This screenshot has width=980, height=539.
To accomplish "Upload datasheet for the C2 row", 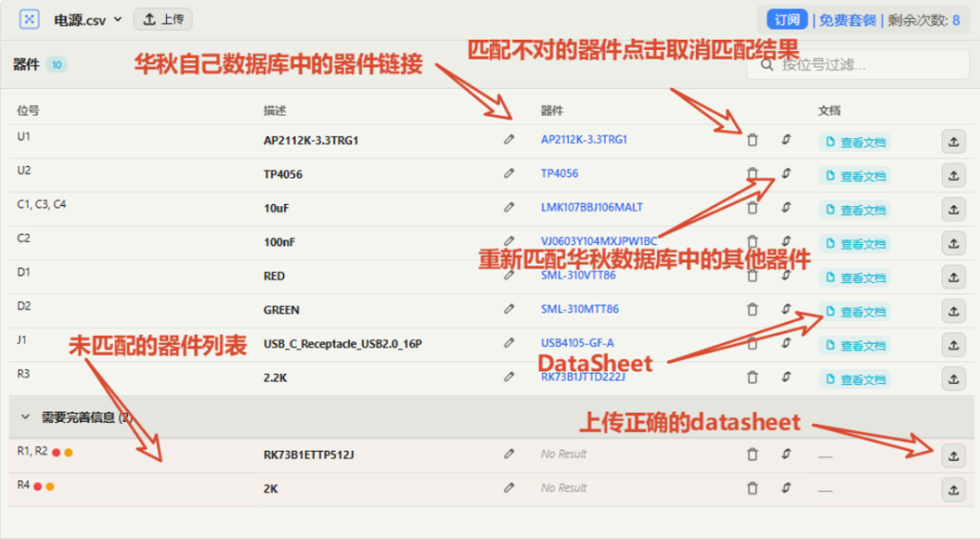I will pos(954,243).
